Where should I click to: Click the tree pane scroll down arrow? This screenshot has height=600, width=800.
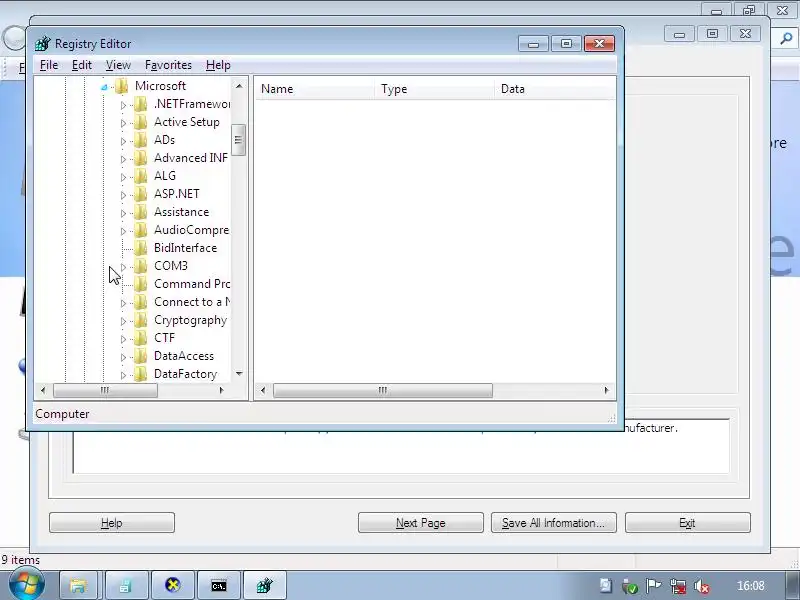(x=239, y=374)
